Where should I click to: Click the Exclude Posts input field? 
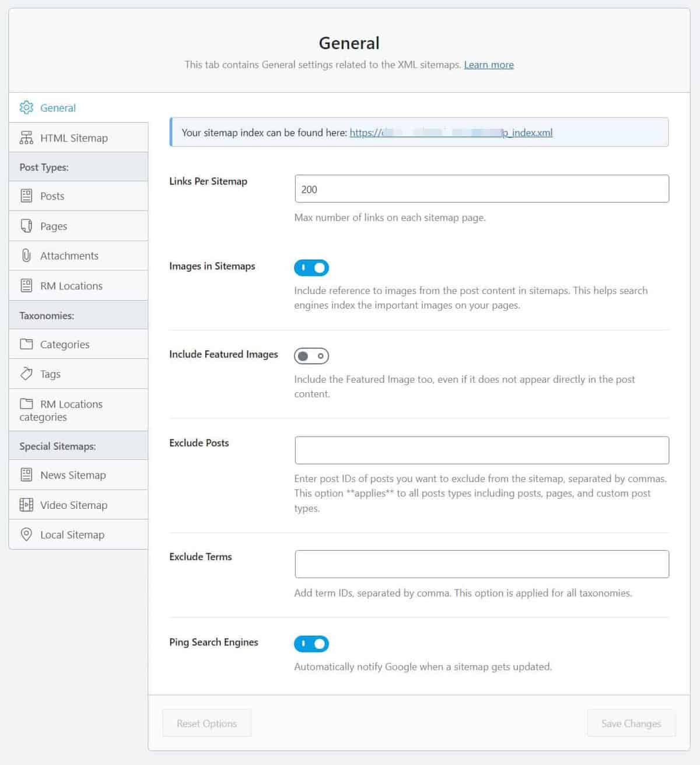point(482,450)
